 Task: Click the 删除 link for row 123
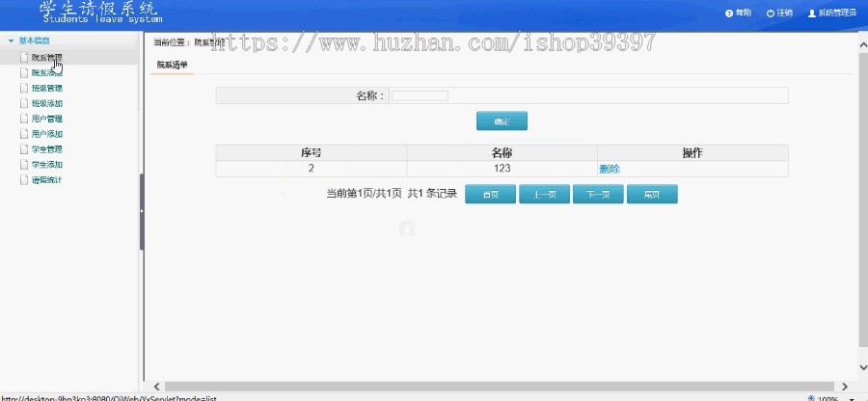[x=609, y=170]
